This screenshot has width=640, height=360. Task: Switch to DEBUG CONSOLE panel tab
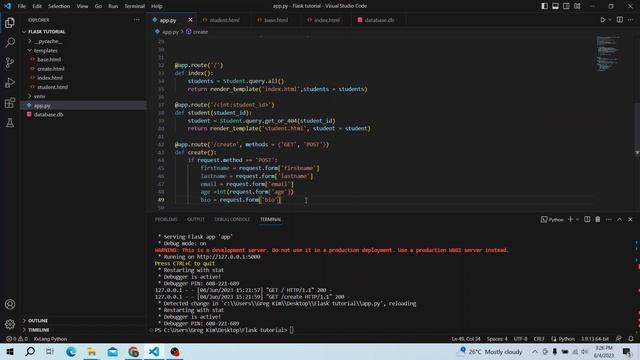tap(232, 219)
